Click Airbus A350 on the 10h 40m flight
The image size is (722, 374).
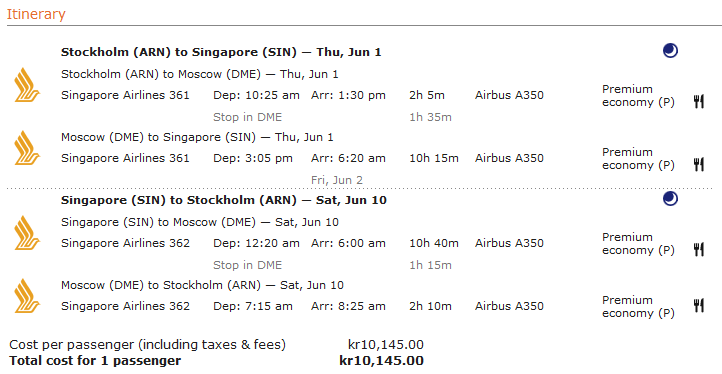[509, 243]
